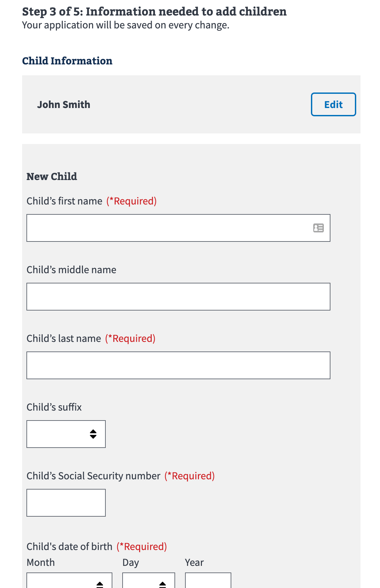Click the Step 3 of 5 page heading
Image resolution: width=380 pixels, height=588 pixels.
tap(154, 11)
